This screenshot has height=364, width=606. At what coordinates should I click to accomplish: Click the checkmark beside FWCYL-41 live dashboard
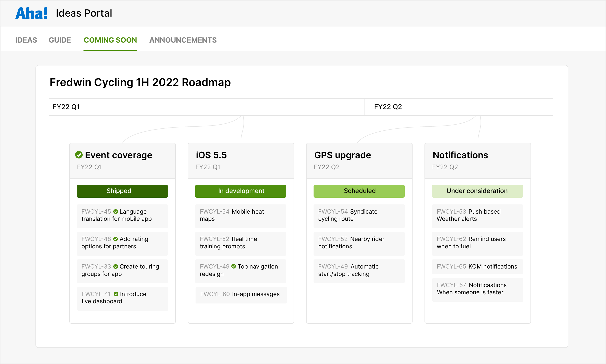(115, 294)
